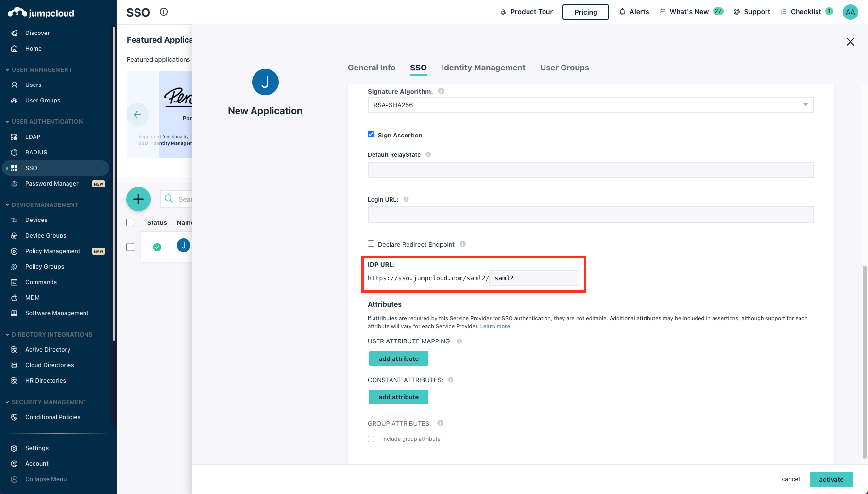
Task: Open User Groups in sidebar
Action: [43, 101]
